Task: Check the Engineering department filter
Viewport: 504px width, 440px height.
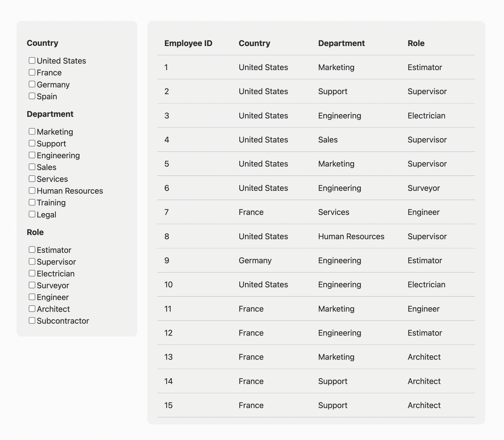Action: [32, 155]
